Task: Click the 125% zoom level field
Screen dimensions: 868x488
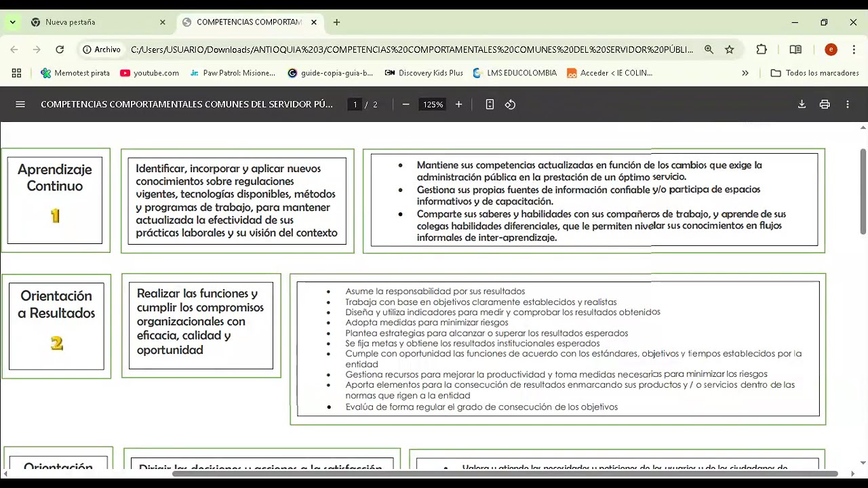Action: [x=433, y=104]
